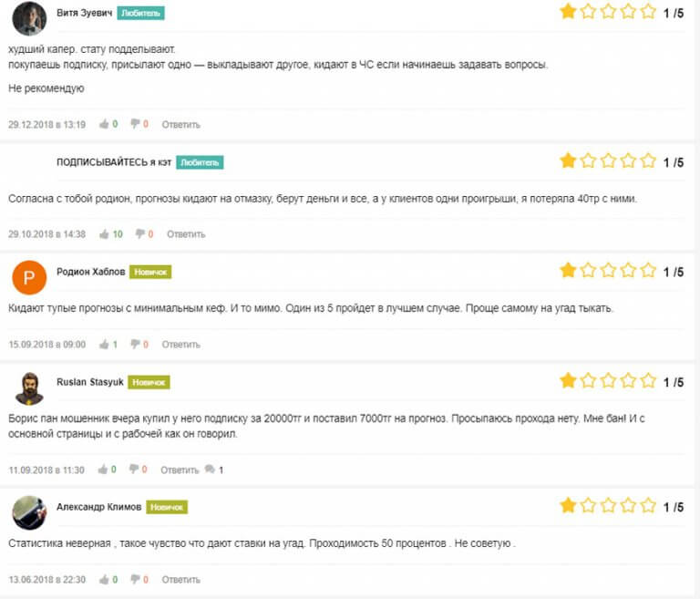Like Витя Зуевич's review with thumbs up
The width and height of the screenshot is (700, 599).
coord(104,124)
